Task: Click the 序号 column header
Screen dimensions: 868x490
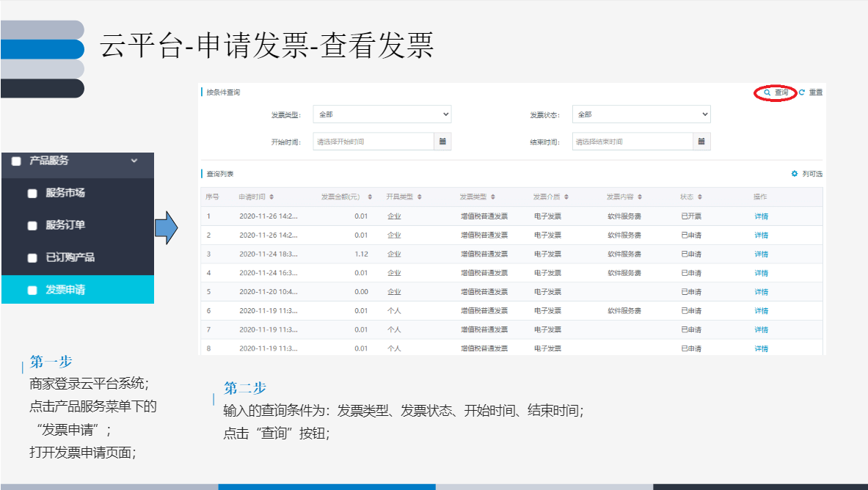Action: [212, 197]
